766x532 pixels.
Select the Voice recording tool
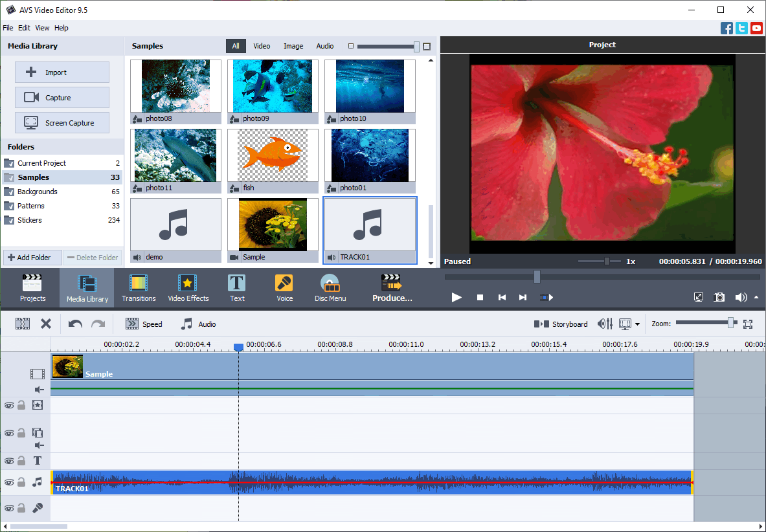pyautogui.click(x=284, y=287)
